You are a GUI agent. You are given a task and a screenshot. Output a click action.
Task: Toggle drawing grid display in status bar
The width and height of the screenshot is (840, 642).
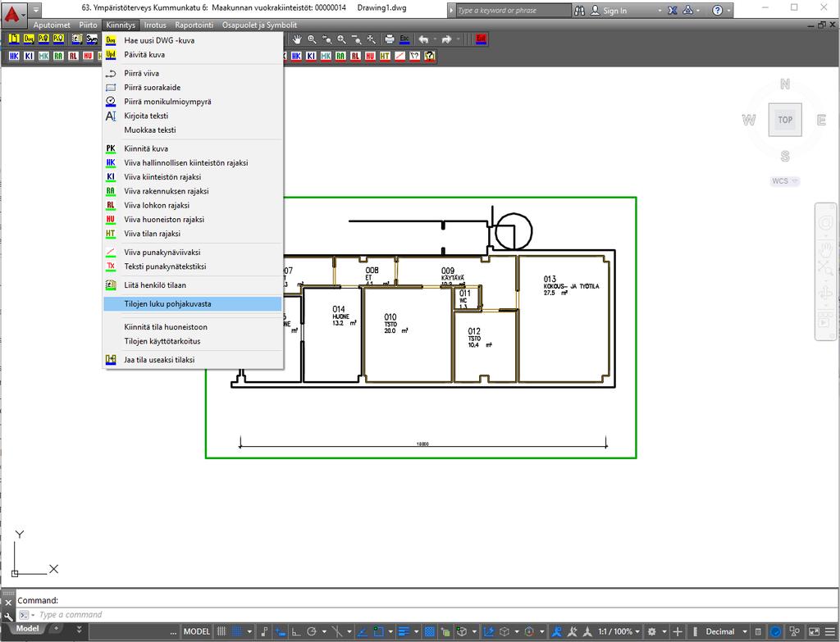click(x=221, y=632)
